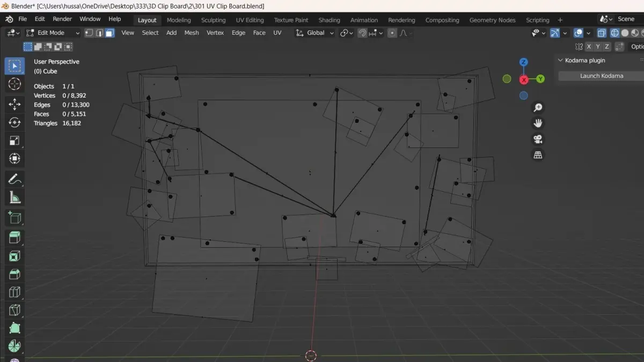The image size is (644, 362).
Task: Open overlays options dropdown arrow
Action: point(588,33)
